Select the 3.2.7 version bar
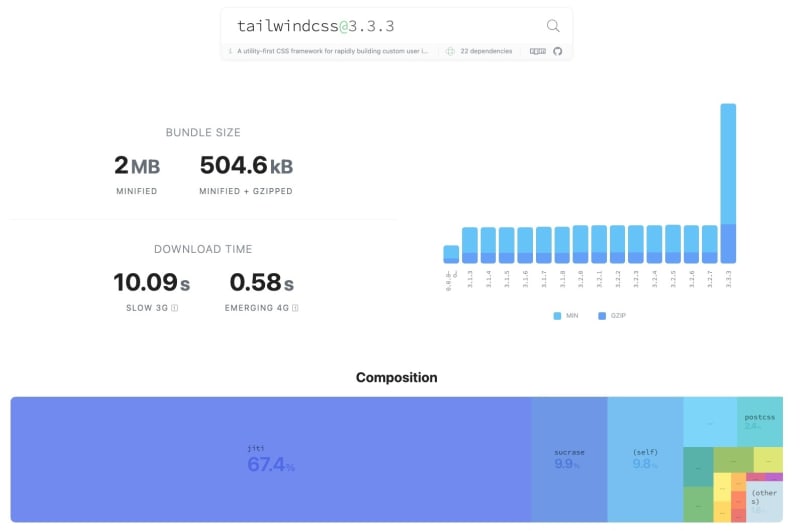This screenshot has height=531, width=800. click(710, 244)
